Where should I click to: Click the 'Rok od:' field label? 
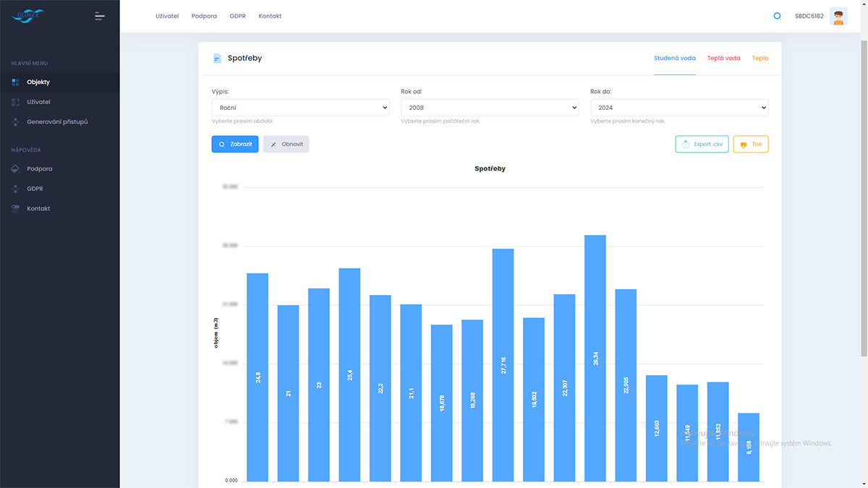tap(412, 92)
